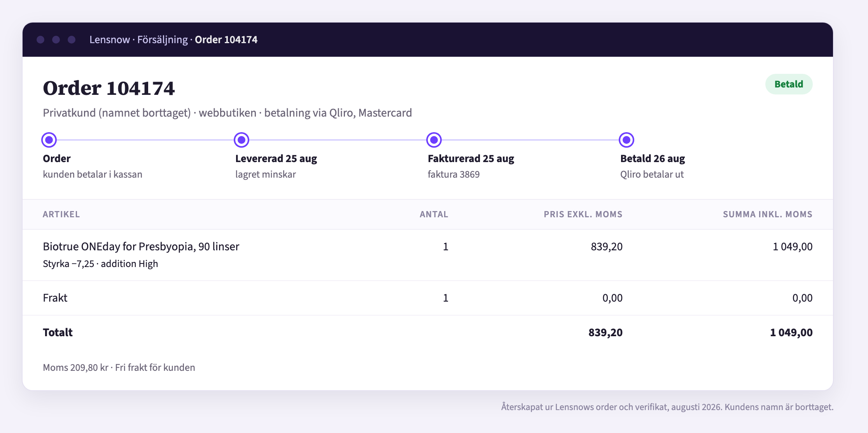
Task: Click the faktura 3869 reference text
Action: pyautogui.click(x=453, y=174)
